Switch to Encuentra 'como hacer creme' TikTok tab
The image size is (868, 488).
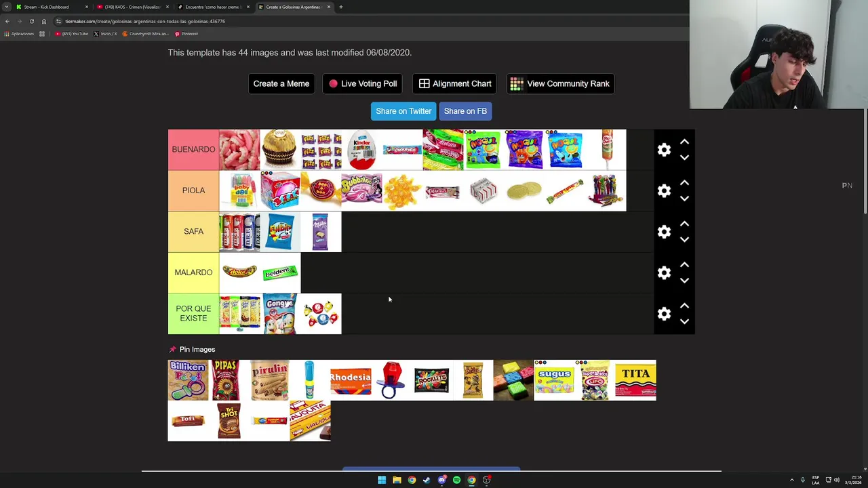[213, 7]
